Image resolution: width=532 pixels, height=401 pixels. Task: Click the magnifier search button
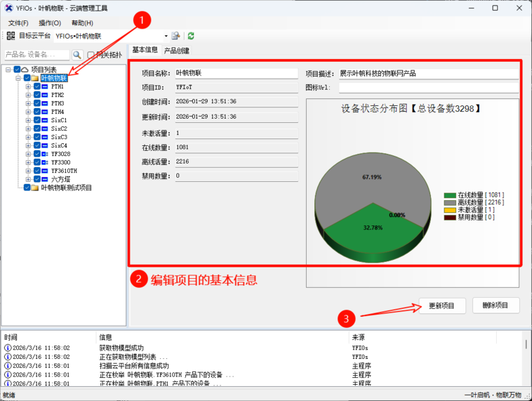pos(77,55)
